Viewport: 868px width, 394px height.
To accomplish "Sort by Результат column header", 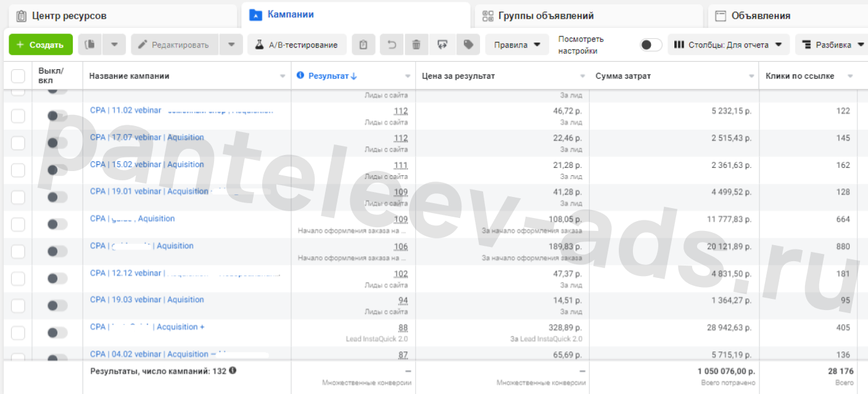I will 333,76.
